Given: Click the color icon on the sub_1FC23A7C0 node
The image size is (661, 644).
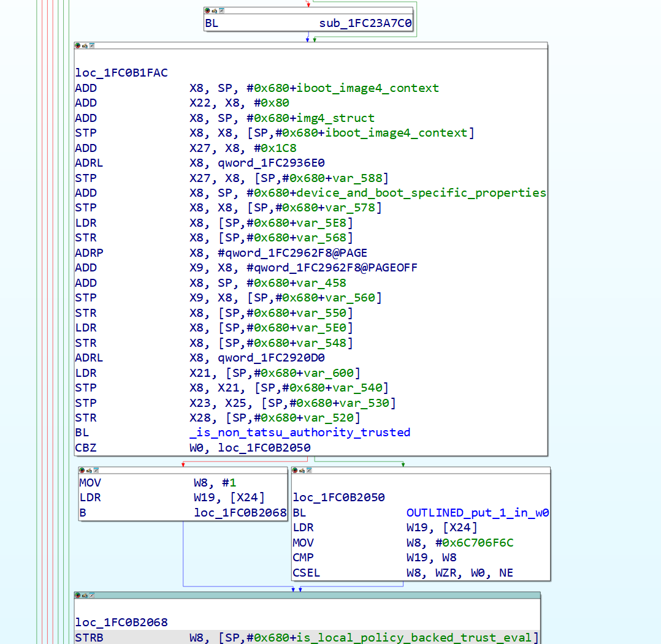Looking at the screenshot, I should click(208, 10).
